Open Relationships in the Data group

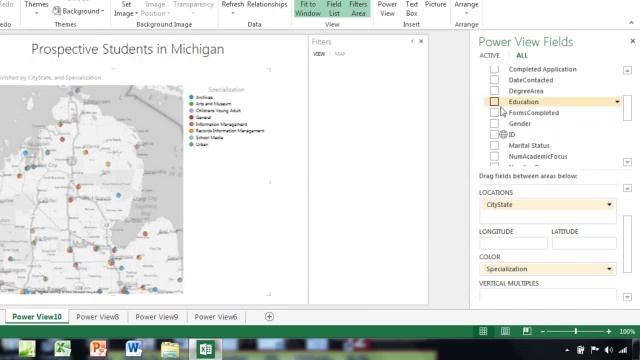pos(267,4)
